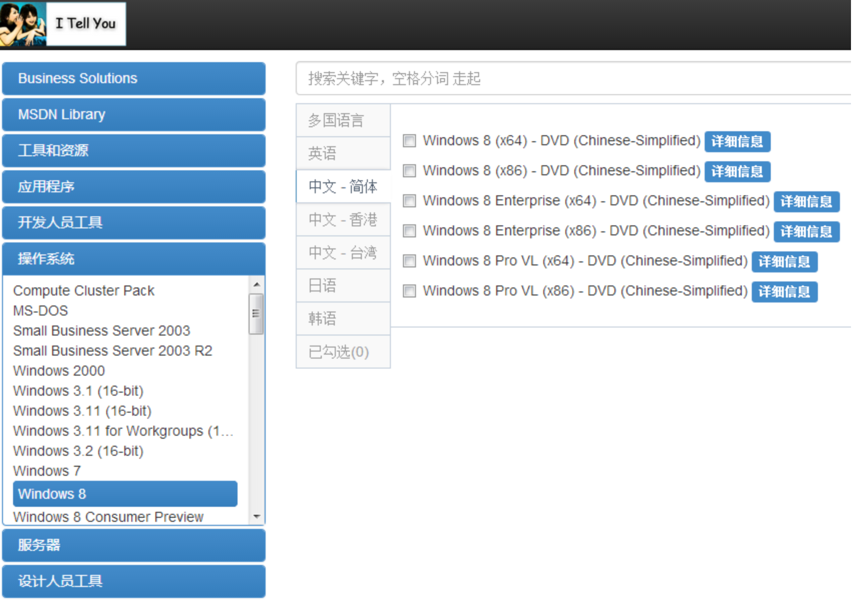Open 详细信息 for Windows 8 Enterprise (x64)
This screenshot has width=855, height=616.
(806, 201)
